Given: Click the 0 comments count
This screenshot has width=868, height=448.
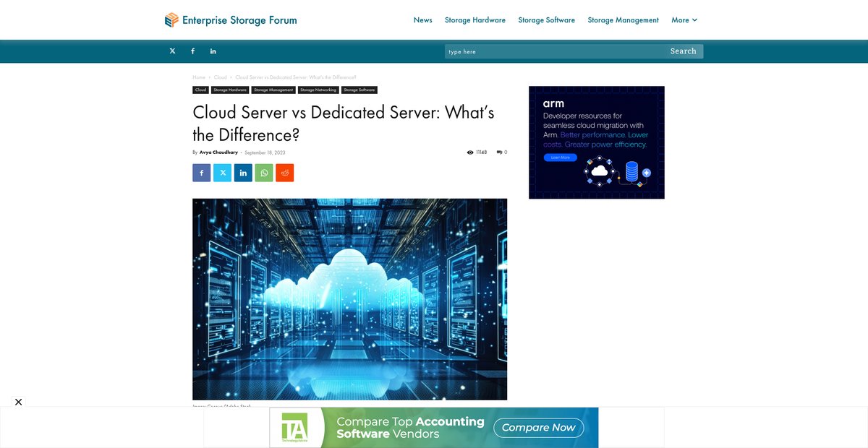Looking at the screenshot, I should tap(506, 152).
